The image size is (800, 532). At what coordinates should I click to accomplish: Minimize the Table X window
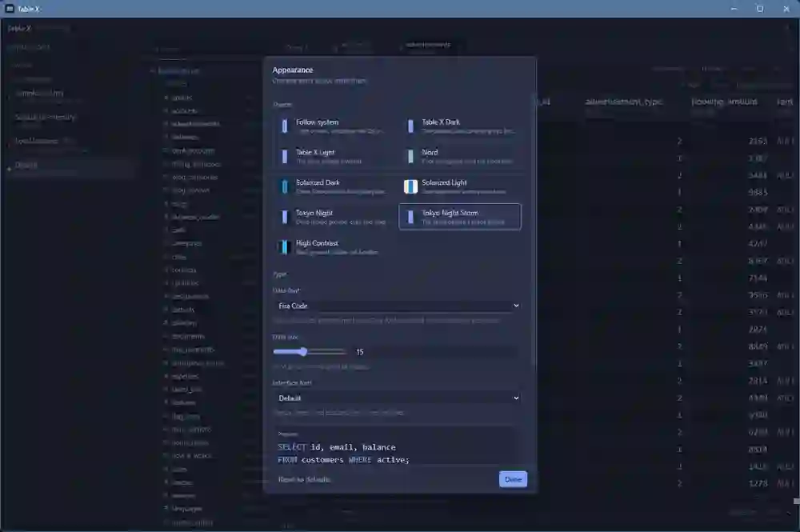pos(734,9)
